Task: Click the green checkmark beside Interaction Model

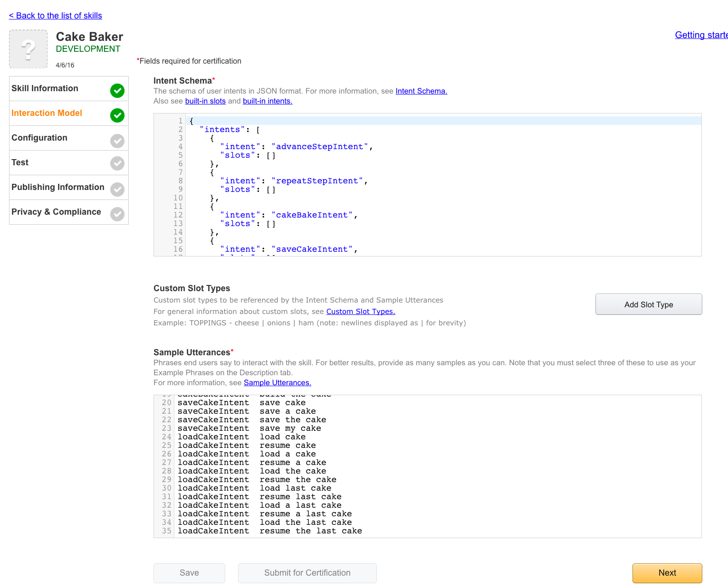Action: [117, 115]
